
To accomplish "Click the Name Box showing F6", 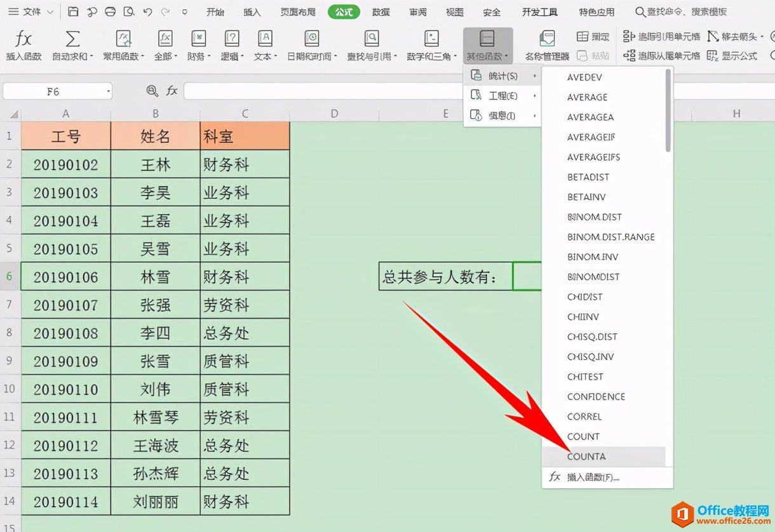I will [57, 91].
